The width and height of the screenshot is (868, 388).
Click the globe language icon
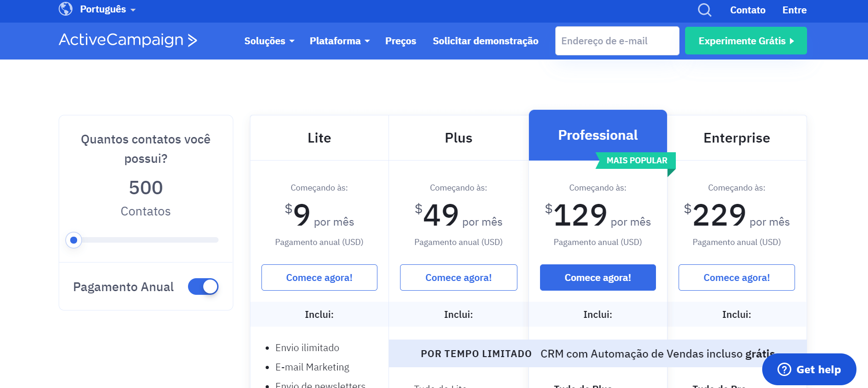tap(66, 9)
